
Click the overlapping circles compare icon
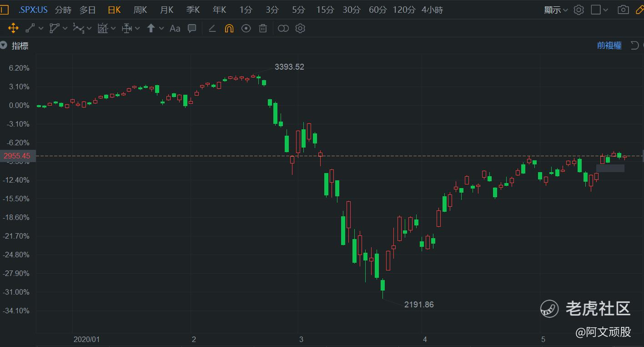coord(283,28)
